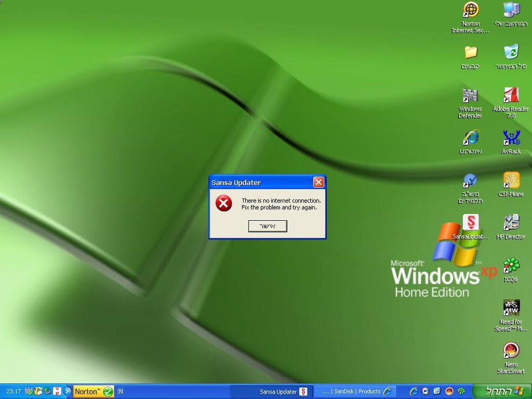Launch the AvRack desktop shortcut
532x399 pixels.
pyautogui.click(x=511, y=142)
